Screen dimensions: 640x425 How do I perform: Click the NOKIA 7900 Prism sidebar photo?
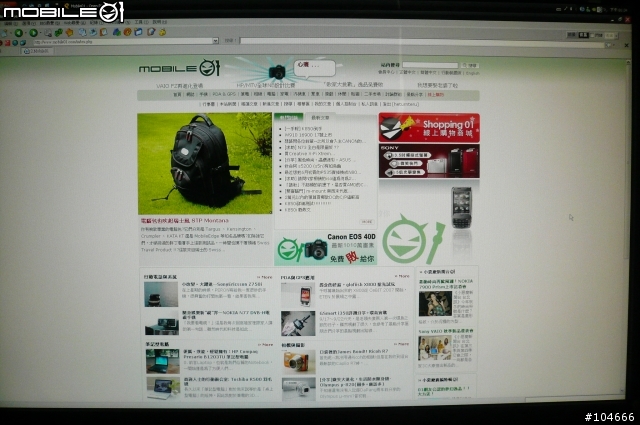tap(435, 303)
